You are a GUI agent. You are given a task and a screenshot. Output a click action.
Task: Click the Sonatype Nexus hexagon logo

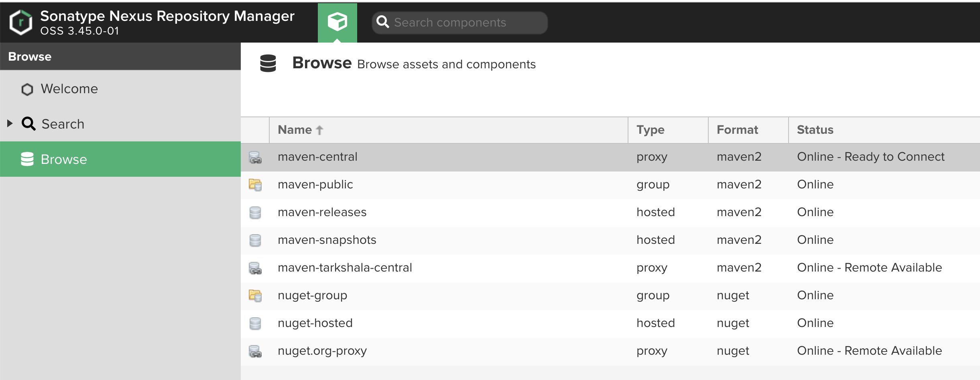[21, 22]
